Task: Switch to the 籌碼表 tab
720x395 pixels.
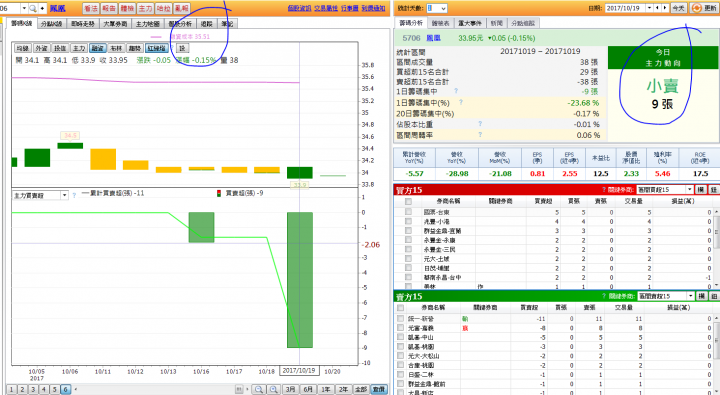Action: point(440,23)
